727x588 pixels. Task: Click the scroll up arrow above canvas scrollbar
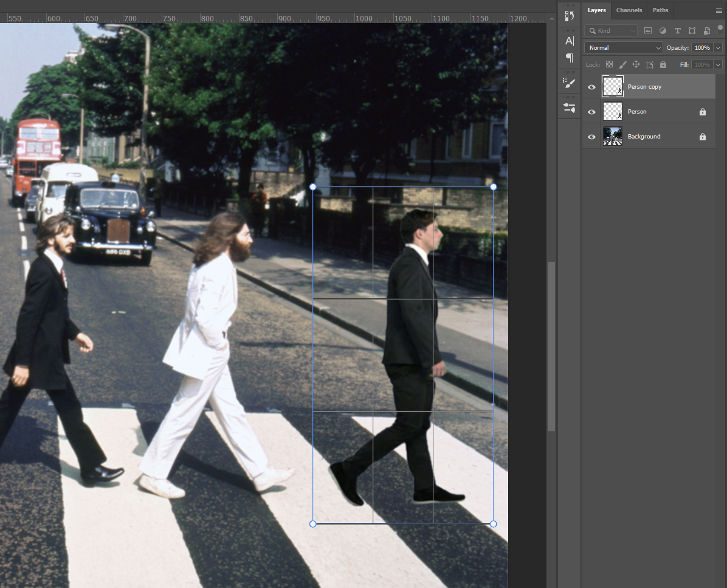[x=551, y=19]
